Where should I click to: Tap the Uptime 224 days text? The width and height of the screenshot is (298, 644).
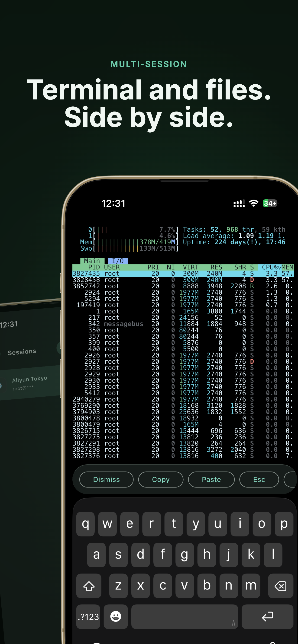tap(234, 242)
